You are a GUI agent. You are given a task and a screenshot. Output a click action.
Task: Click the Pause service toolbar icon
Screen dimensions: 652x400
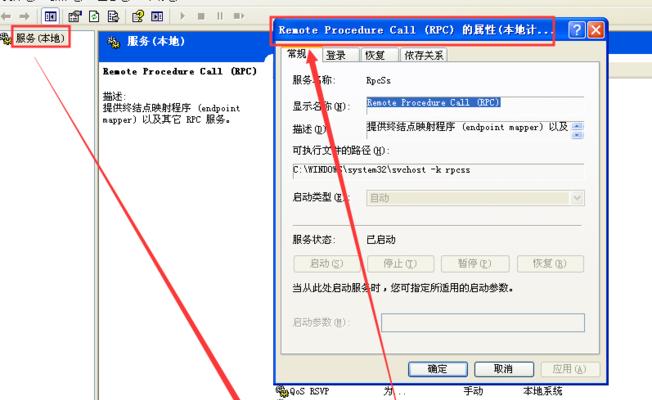click(220, 16)
